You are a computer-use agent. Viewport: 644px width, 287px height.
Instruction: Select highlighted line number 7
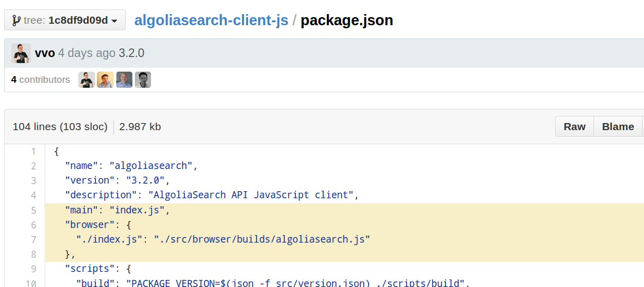point(33,239)
